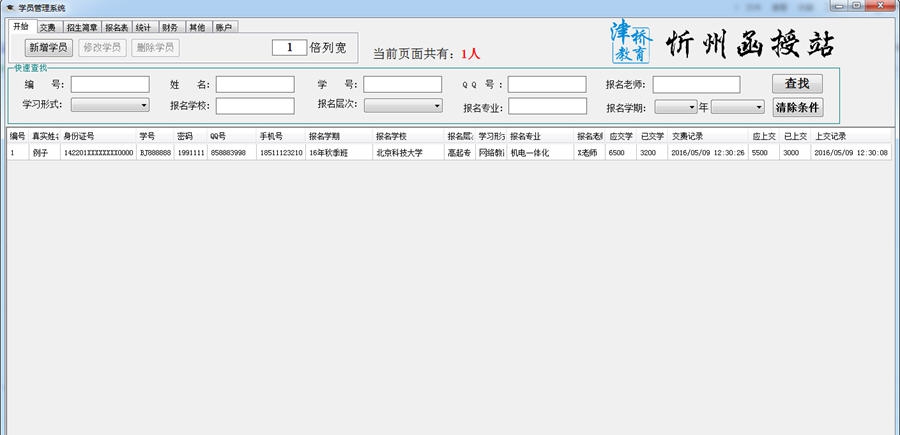Select the phone cell 18511123210

click(281, 153)
